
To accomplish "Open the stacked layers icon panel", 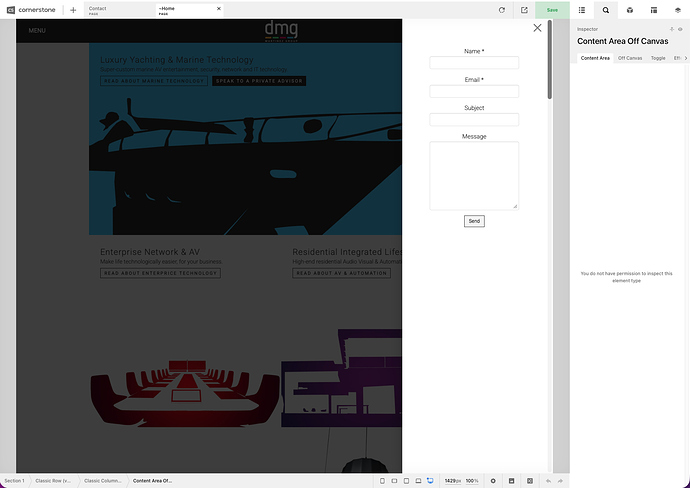I will tap(678, 10).
